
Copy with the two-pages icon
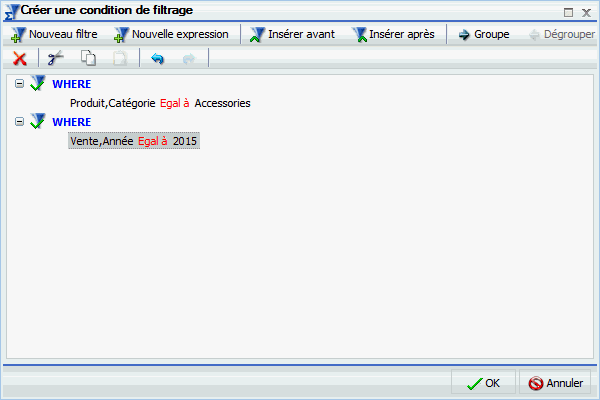(x=88, y=58)
